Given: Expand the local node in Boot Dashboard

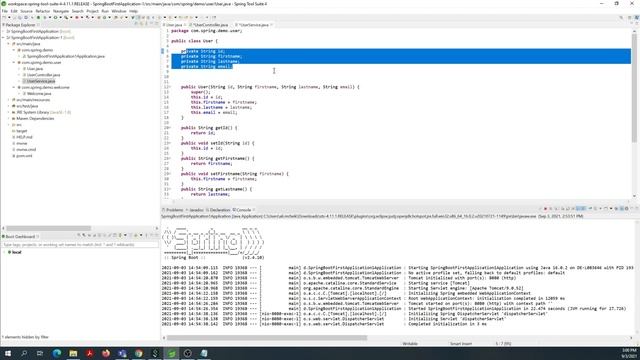Looking at the screenshot, I should tap(4, 252).
